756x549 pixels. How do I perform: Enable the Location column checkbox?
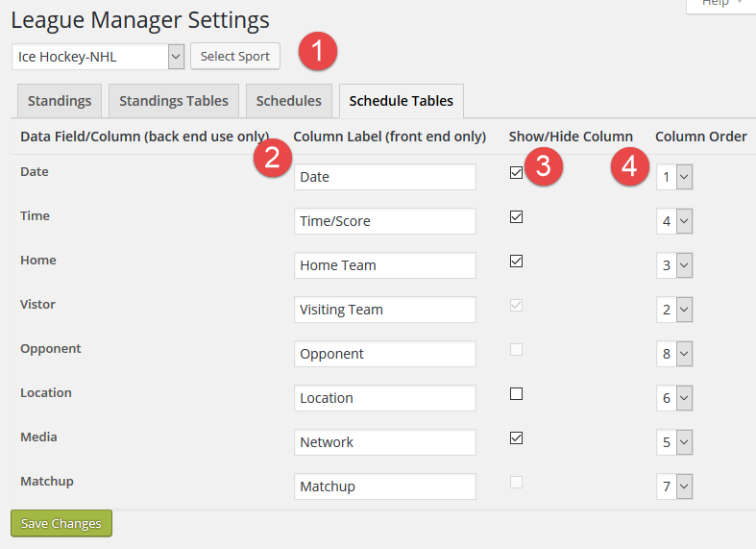[517, 394]
